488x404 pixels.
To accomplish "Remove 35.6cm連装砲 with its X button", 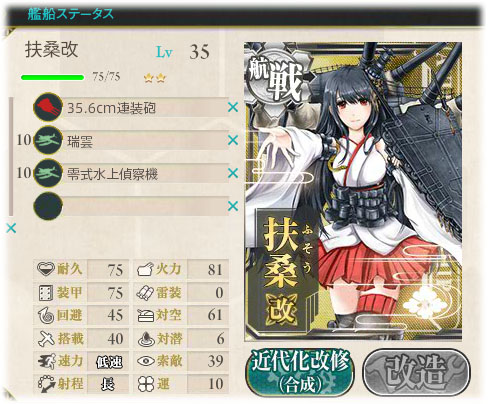I will [233, 107].
